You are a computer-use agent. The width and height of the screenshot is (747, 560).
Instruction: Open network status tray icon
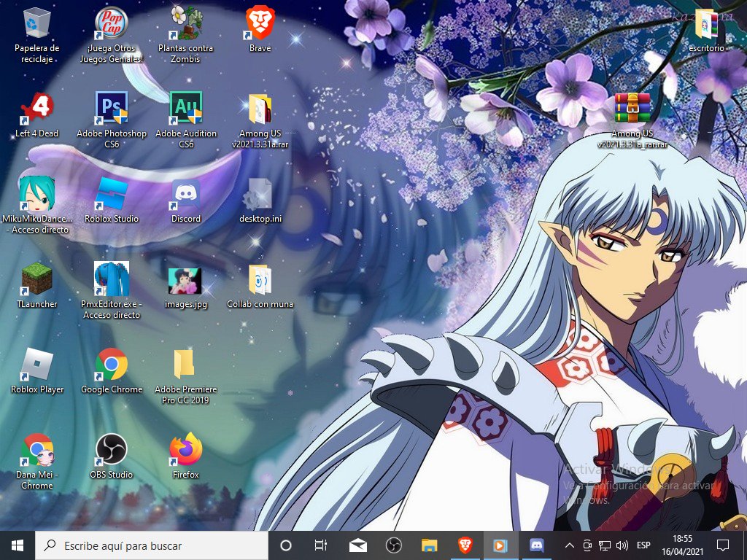605,545
